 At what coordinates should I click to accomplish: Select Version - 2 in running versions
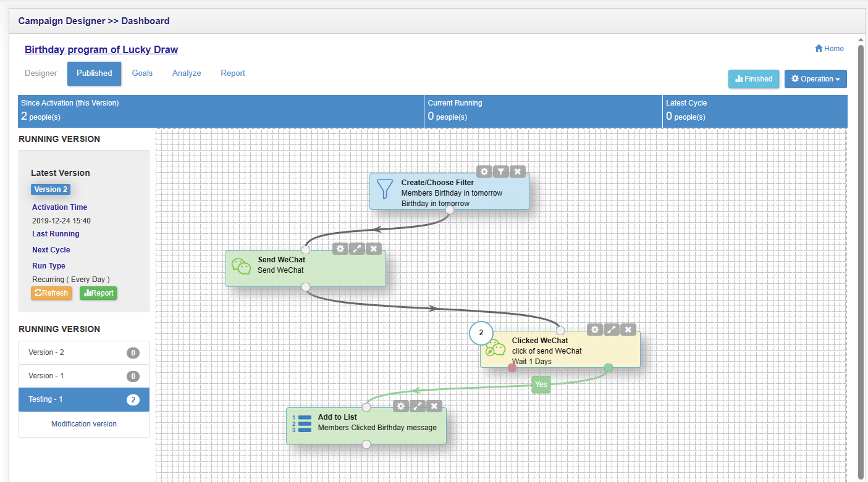click(x=84, y=353)
